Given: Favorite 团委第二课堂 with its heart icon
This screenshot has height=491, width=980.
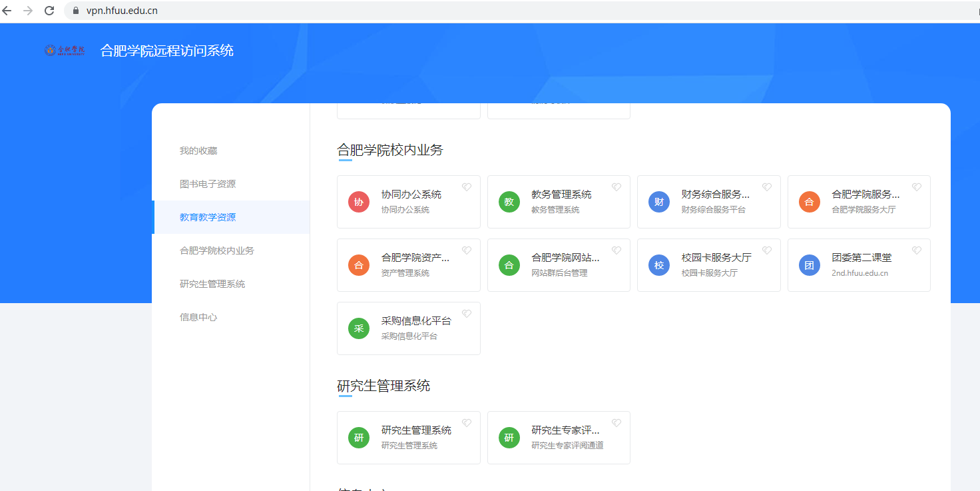Looking at the screenshot, I should click(917, 250).
